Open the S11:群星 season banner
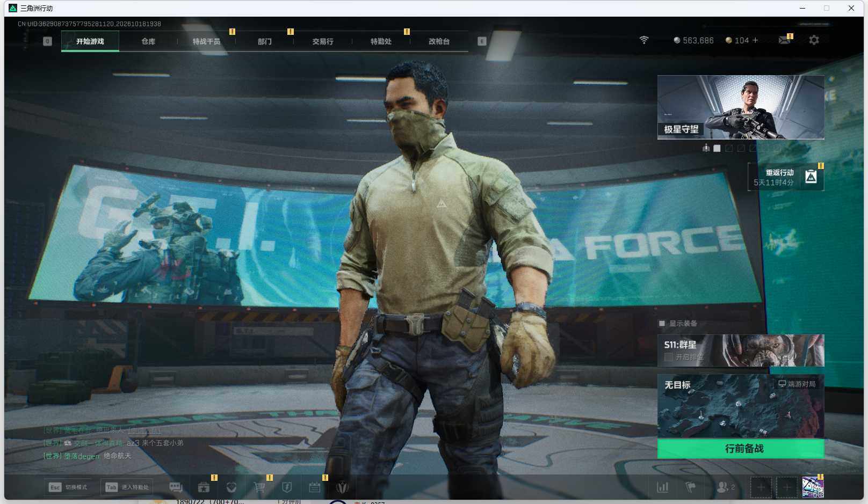 [741, 350]
